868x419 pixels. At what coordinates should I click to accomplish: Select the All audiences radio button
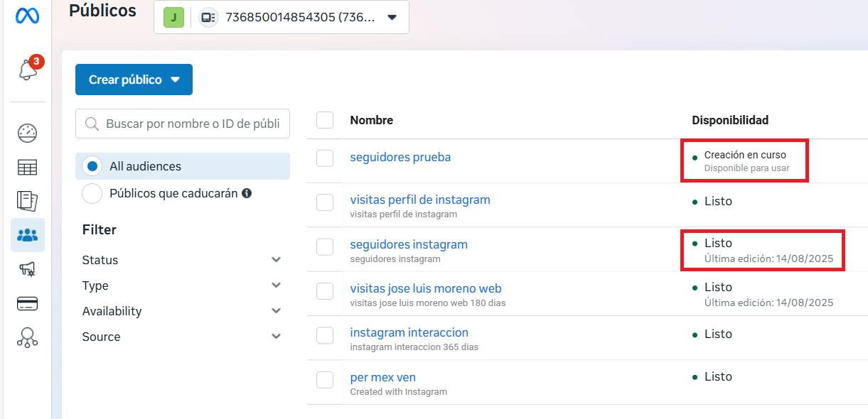[x=92, y=166]
